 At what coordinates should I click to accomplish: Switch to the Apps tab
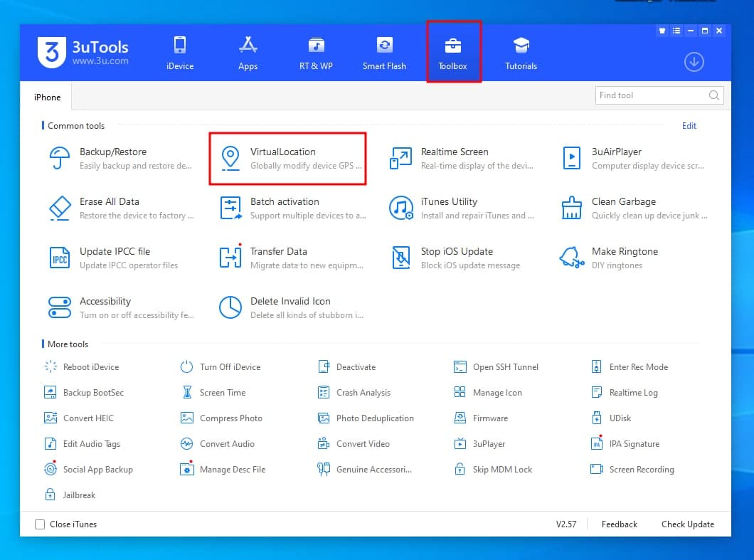click(248, 53)
